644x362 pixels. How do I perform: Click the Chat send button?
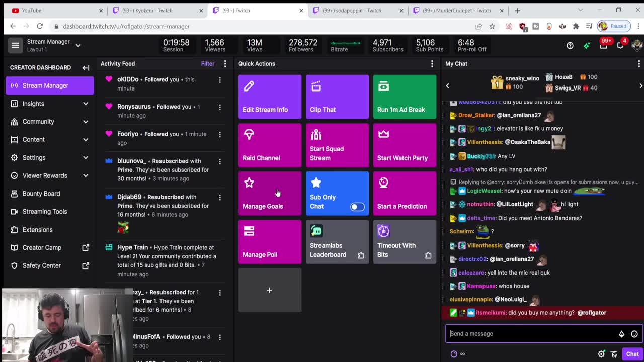[632, 354]
